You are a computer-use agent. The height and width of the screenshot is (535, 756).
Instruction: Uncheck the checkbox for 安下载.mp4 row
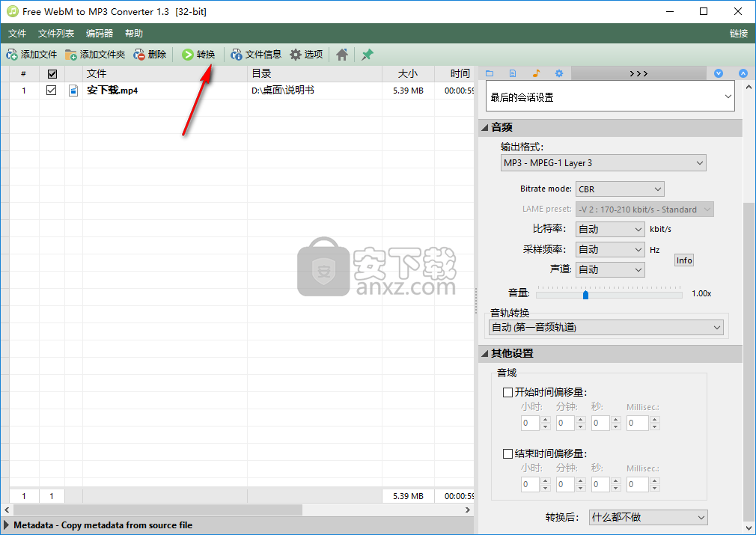tap(51, 90)
